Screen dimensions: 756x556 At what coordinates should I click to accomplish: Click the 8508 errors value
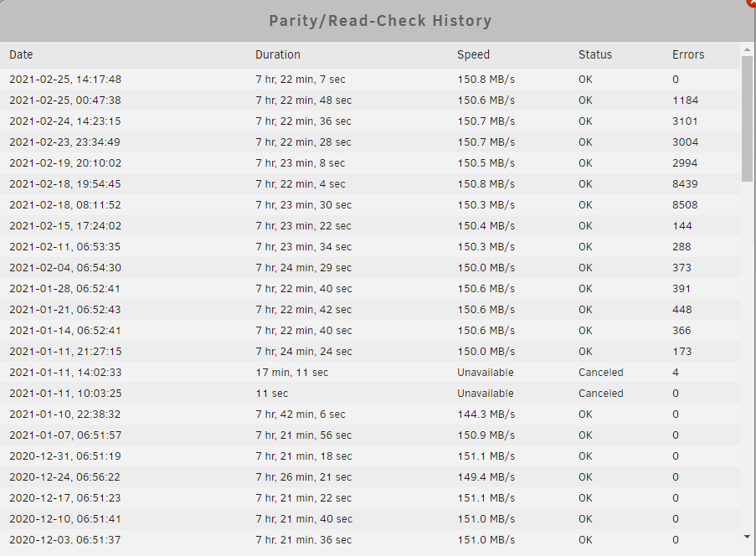coord(685,205)
